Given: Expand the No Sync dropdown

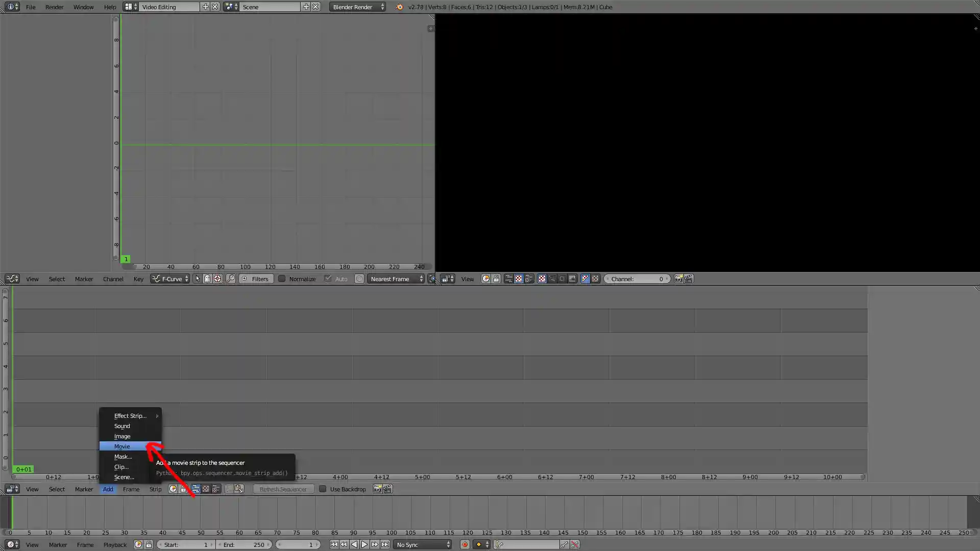Looking at the screenshot, I should pyautogui.click(x=423, y=544).
